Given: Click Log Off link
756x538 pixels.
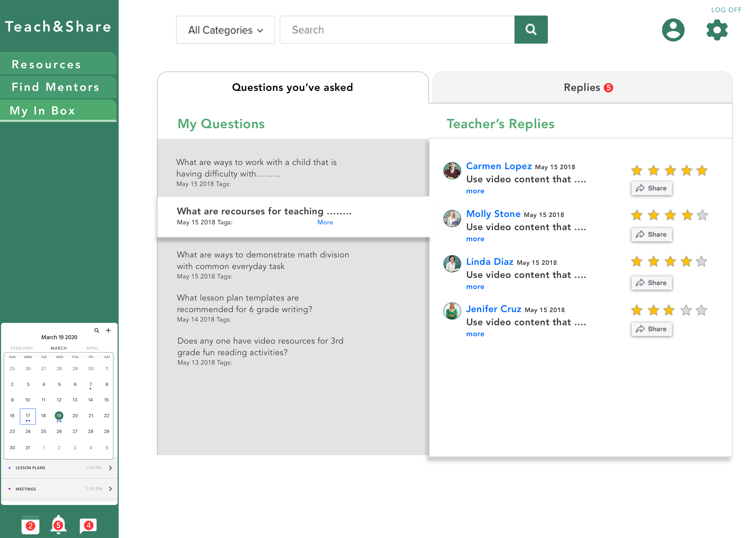Looking at the screenshot, I should pos(726,10).
